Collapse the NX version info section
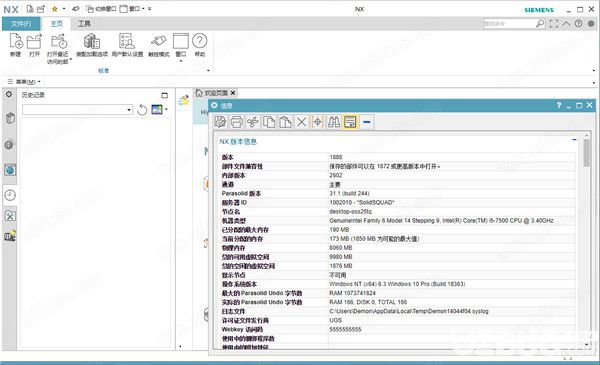 (x=574, y=140)
